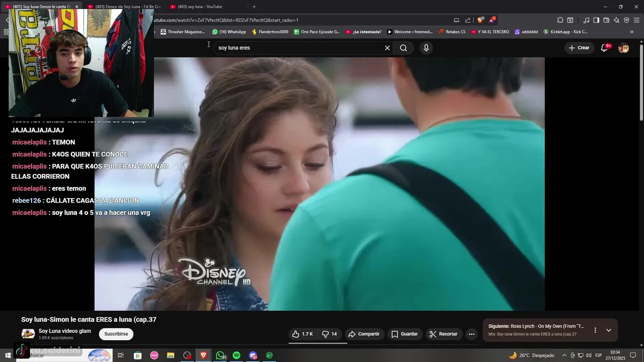Open the Thrasher Magazine bookmark

183,32
